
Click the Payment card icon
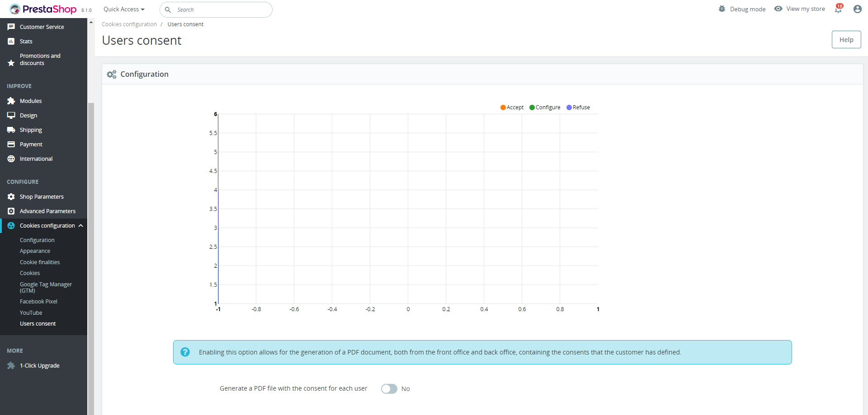point(11,144)
